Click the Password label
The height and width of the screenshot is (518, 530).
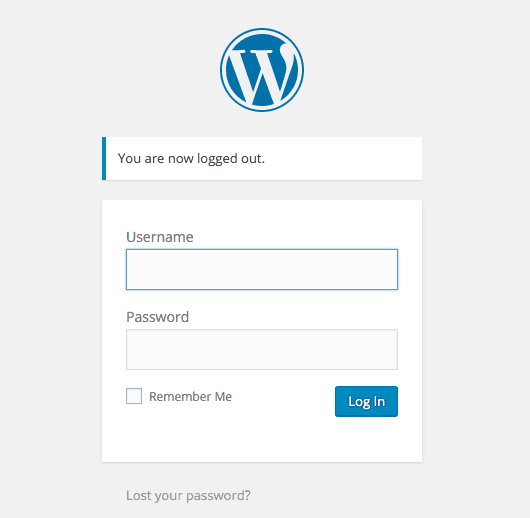pyautogui.click(x=158, y=317)
